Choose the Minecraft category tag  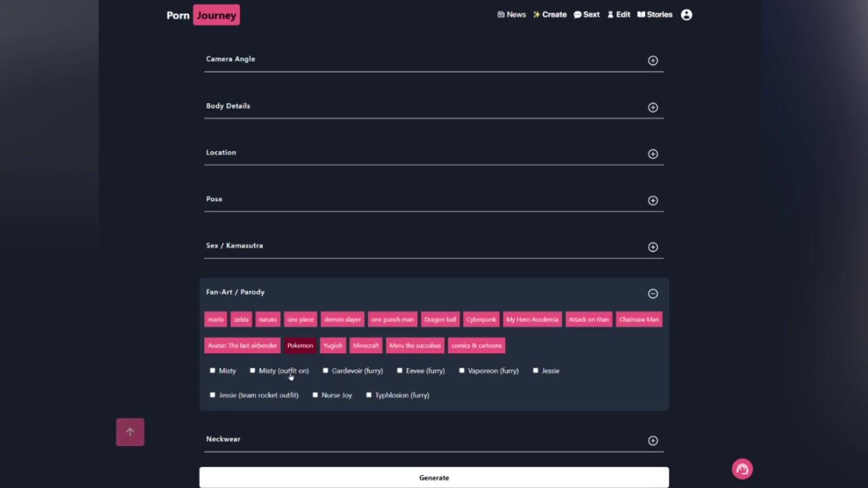(366, 346)
